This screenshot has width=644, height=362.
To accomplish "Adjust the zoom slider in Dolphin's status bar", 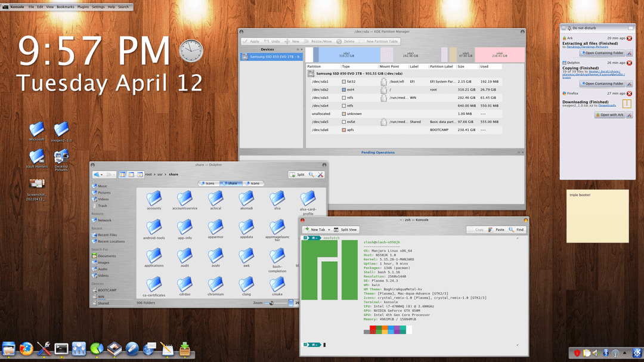I will pyautogui.click(x=271, y=302).
